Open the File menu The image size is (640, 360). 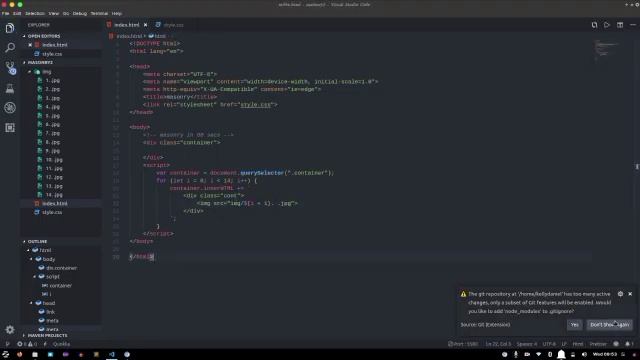[x=5, y=13]
